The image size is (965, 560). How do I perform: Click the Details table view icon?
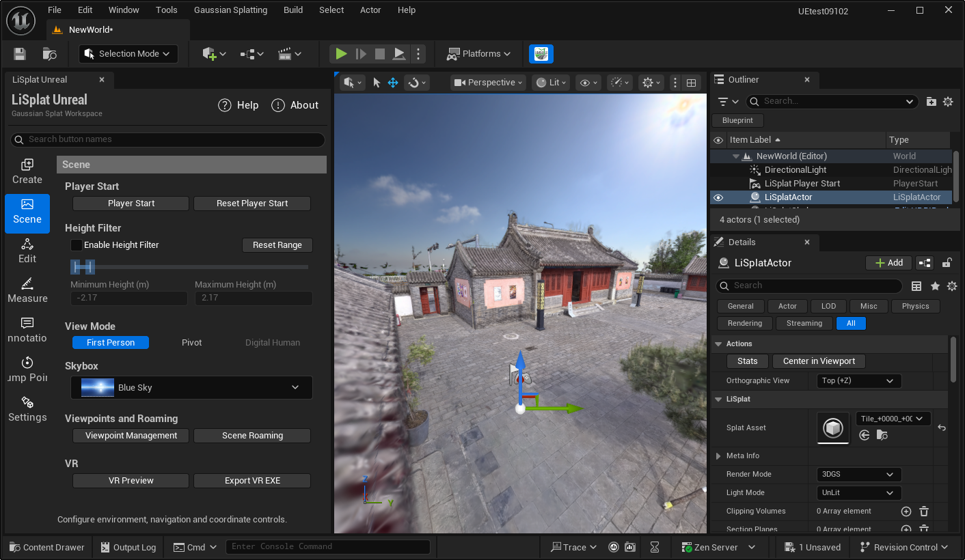[916, 286]
